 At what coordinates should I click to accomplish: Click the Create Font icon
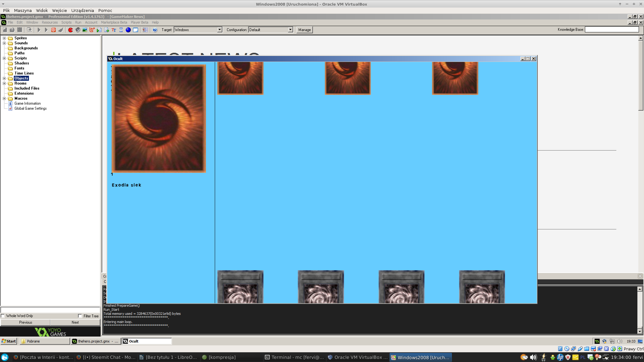114,30
